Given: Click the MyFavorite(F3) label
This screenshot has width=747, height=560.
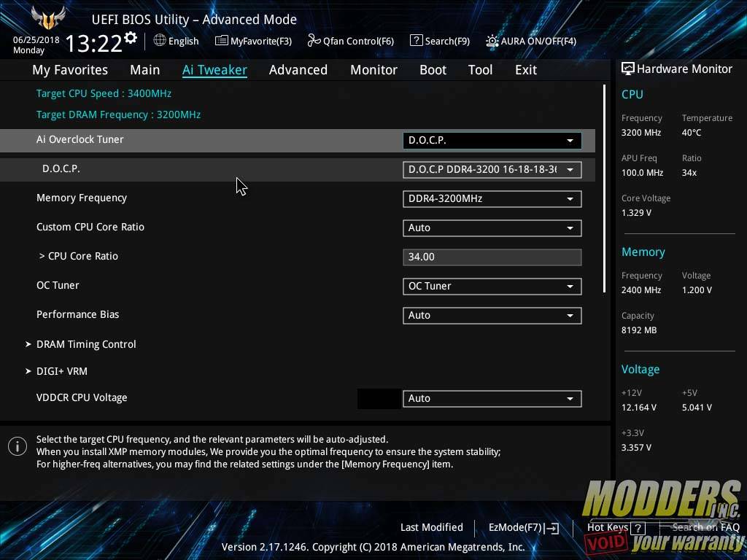Looking at the screenshot, I should tap(261, 42).
